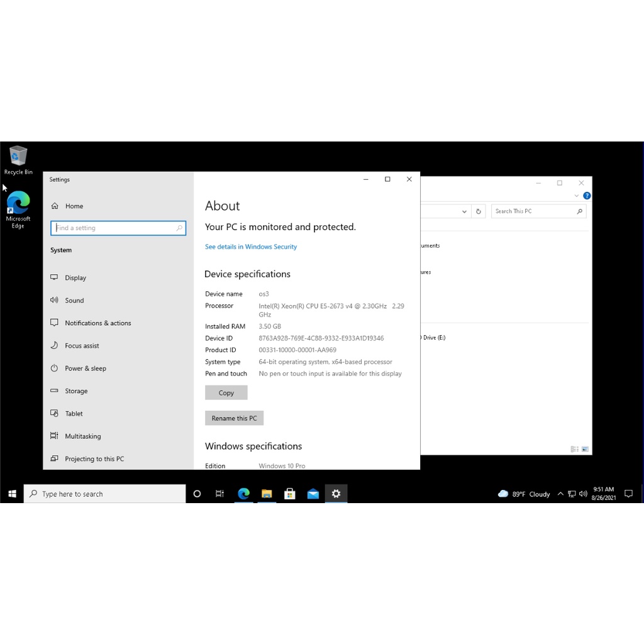Open Cortana from the taskbar
The width and height of the screenshot is (644, 644).
197,494
